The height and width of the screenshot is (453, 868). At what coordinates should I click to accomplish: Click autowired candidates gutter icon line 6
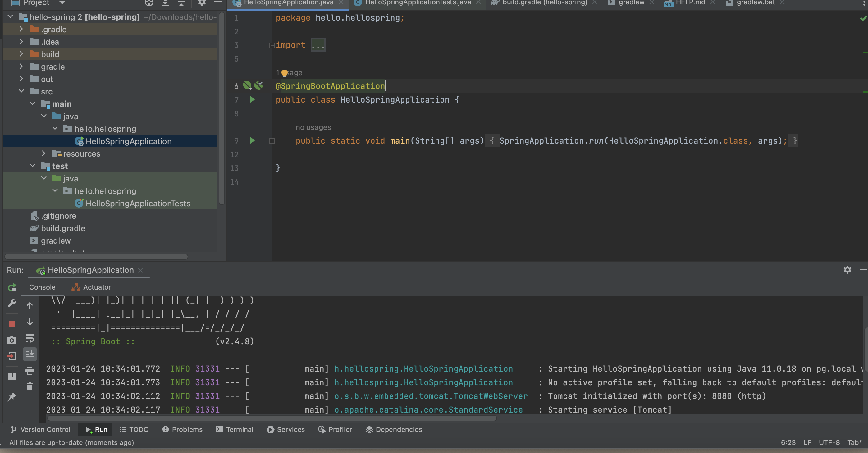(x=258, y=86)
